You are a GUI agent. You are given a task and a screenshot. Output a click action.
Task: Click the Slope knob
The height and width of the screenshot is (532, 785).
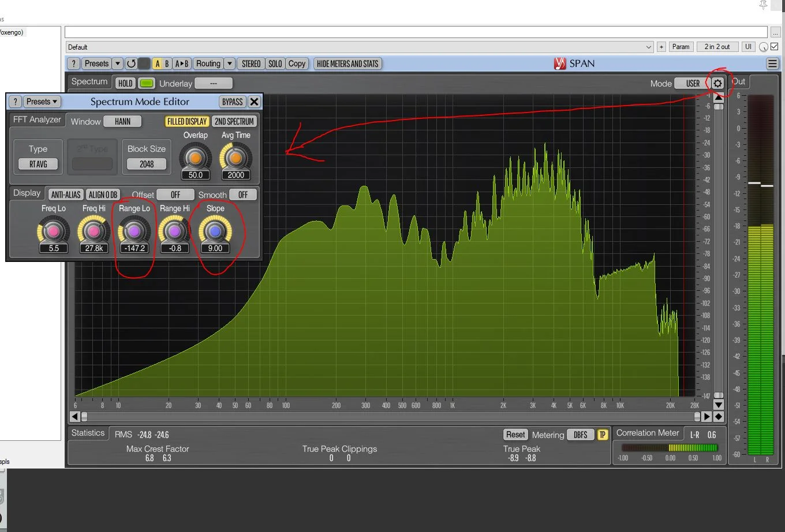[x=215, y=231]
